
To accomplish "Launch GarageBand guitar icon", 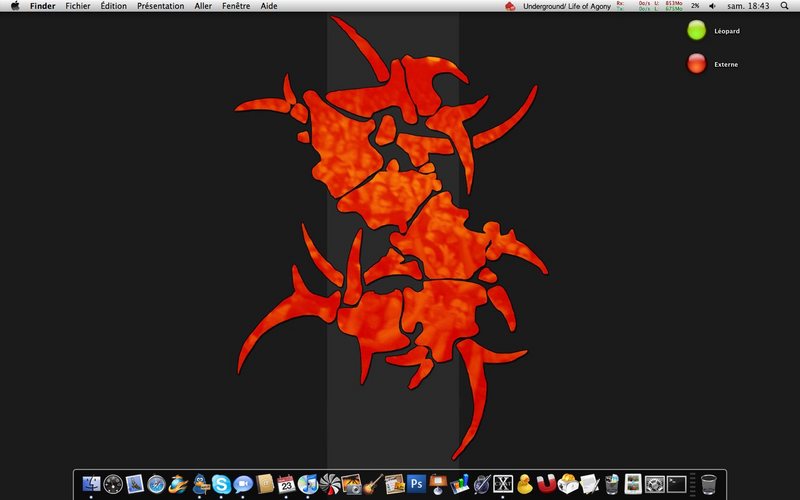I will pos(373,484).
